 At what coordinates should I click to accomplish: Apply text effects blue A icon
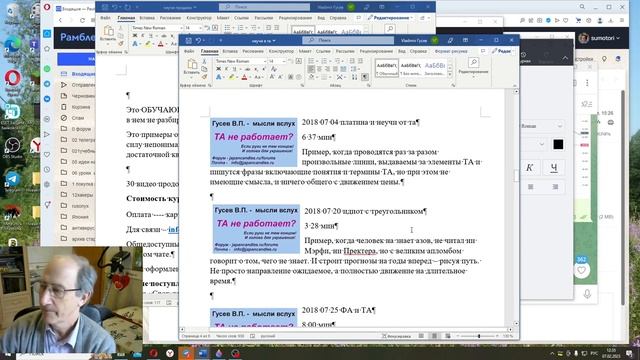[x=218, y=77]
